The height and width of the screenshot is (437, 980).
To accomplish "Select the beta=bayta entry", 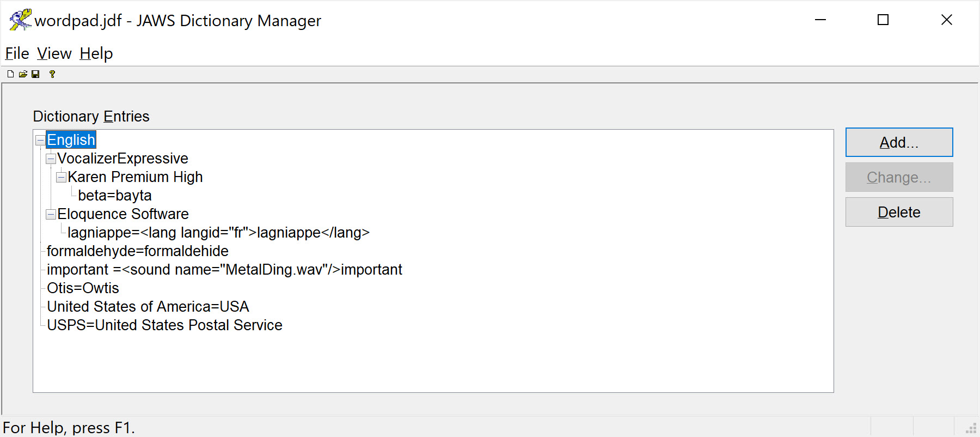I will [115, 196].
